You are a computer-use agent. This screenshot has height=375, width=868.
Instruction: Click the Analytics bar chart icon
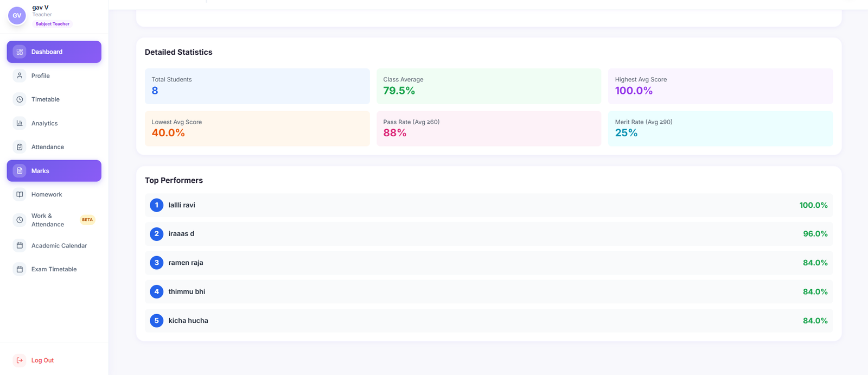click(20, 123)
